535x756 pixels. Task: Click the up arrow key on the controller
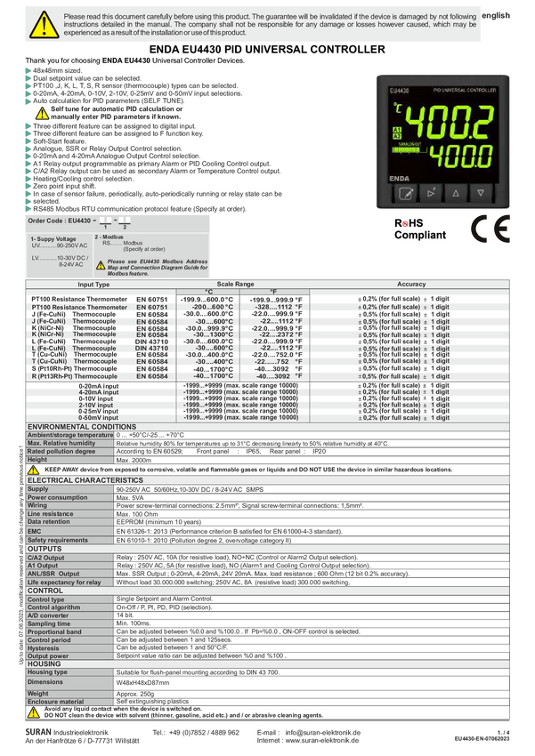[x=456, y=193]
